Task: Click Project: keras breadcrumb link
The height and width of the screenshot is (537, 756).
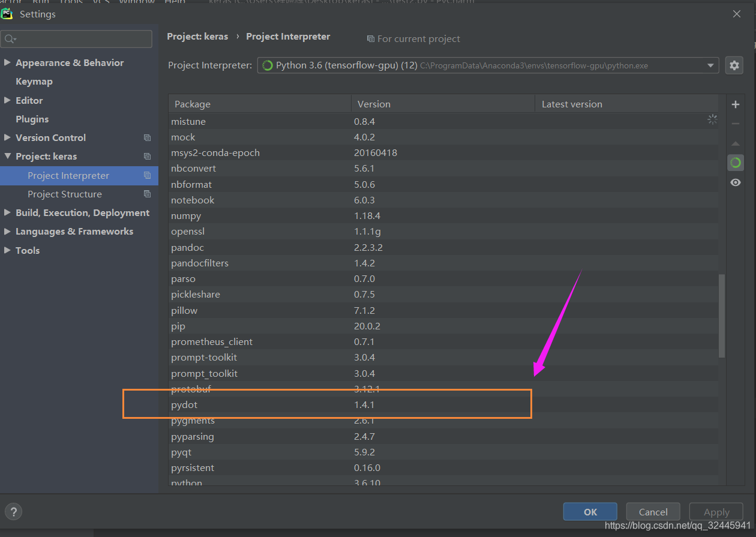Action: point(197,37)
